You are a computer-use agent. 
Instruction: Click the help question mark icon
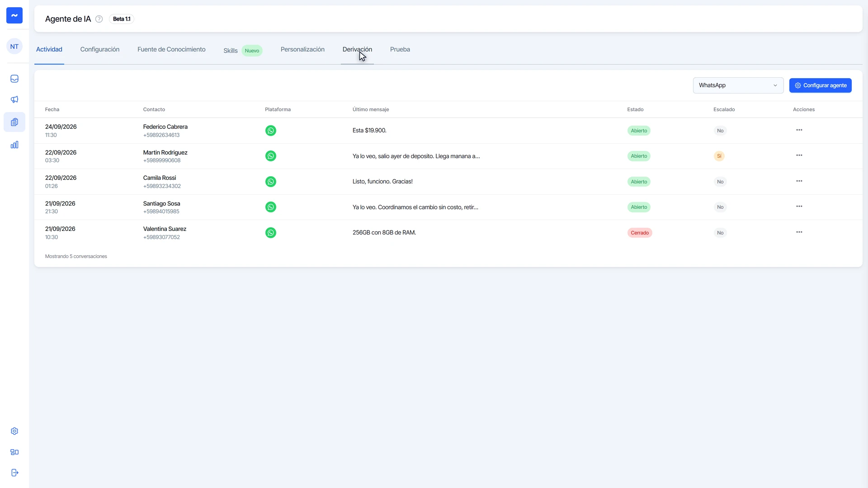click(99, 19)
